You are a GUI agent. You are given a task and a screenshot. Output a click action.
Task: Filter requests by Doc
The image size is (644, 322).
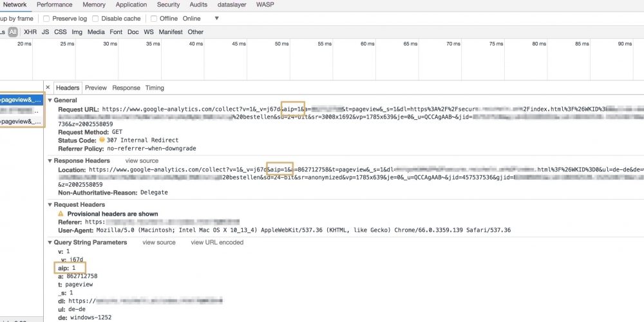pyautogui.click(x=133, y=32)
